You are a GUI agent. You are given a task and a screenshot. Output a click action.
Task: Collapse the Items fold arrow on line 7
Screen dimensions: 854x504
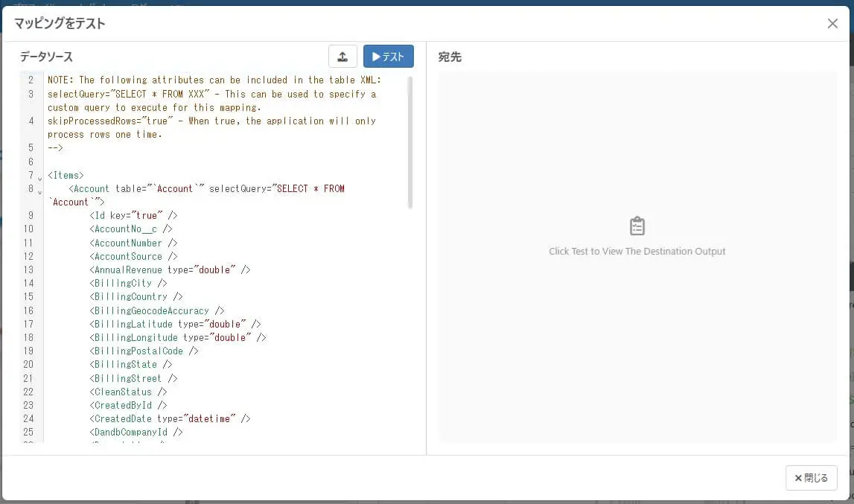[39, 178]
